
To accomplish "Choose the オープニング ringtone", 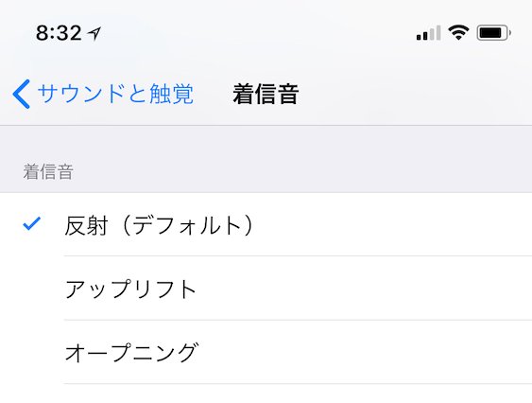I will point(266,352).
